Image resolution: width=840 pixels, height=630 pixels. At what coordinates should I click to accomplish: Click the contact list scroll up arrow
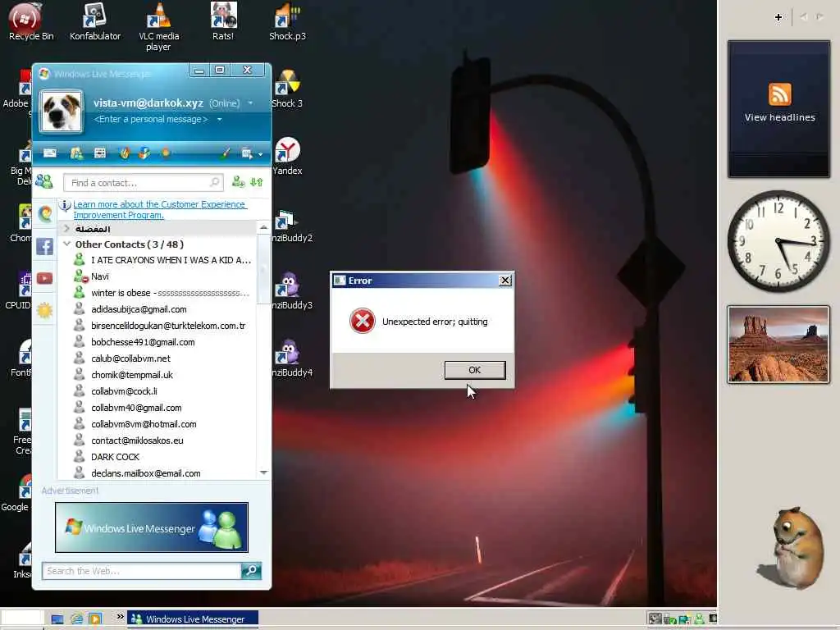pyautogui.click(x=263, y=227)
